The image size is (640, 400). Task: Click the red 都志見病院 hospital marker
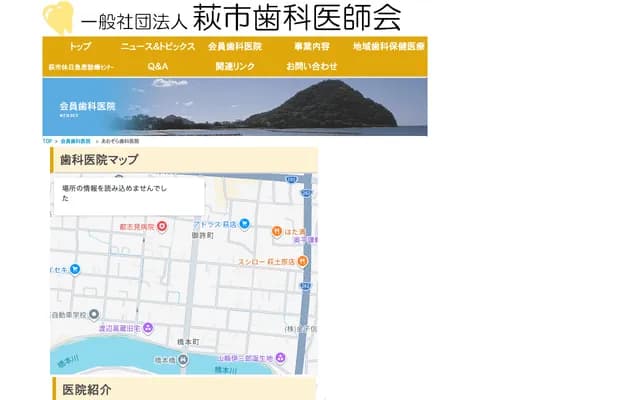pyautogui.click(x=162, y=226)
